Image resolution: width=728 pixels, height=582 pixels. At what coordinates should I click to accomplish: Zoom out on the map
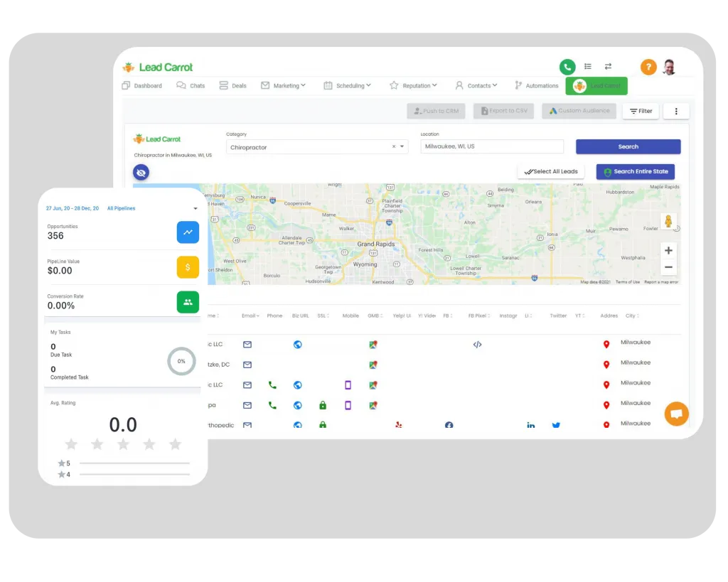coord(668,267)
